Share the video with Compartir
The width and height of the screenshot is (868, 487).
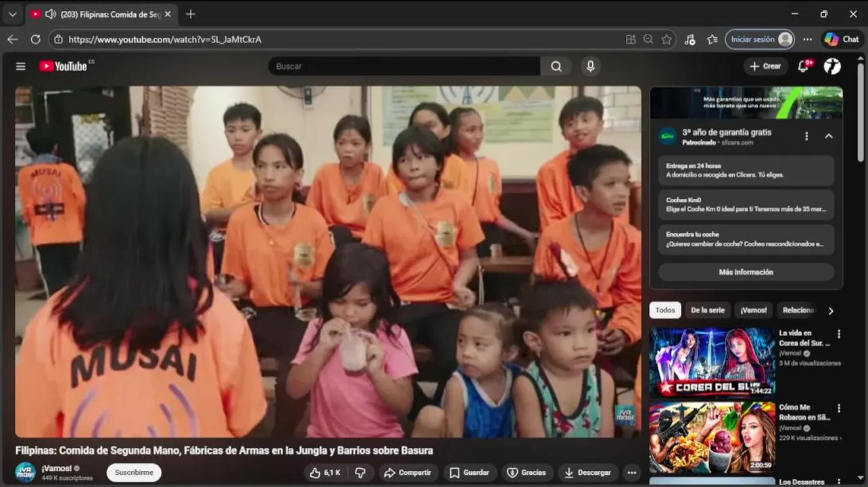click(x=408, y=473)
